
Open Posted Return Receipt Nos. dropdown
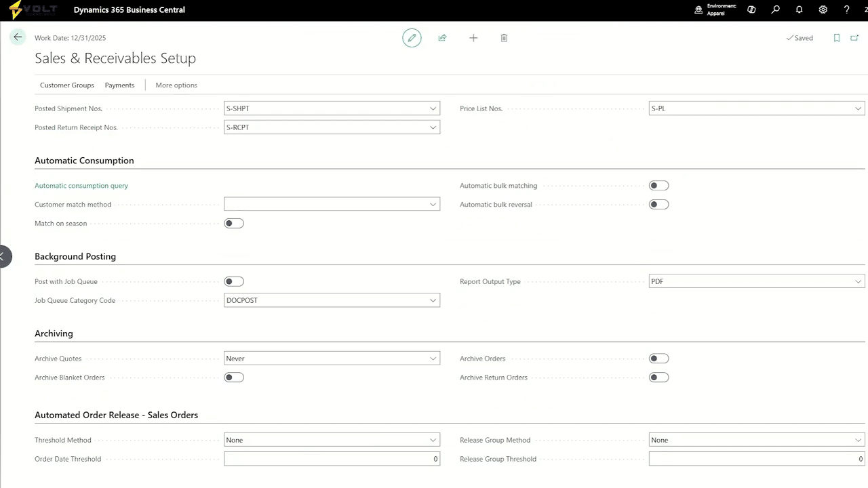[433, 127]
